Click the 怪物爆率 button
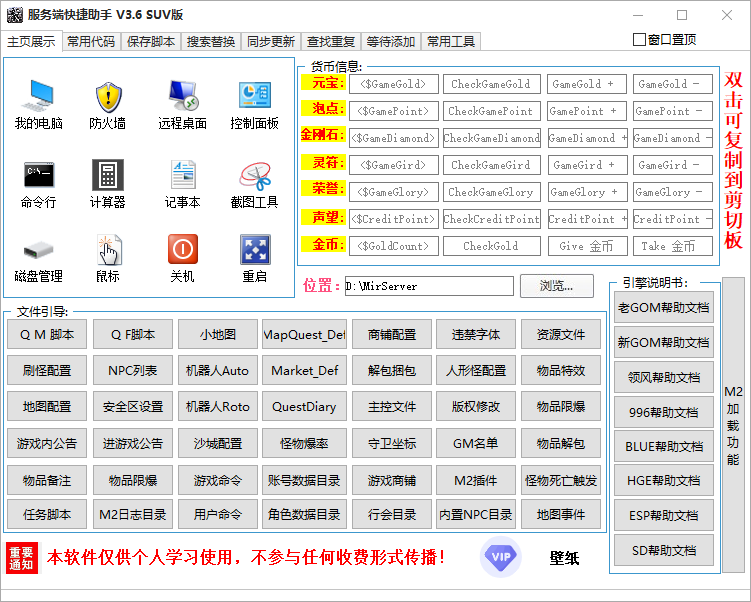 [x=304, y=443]
